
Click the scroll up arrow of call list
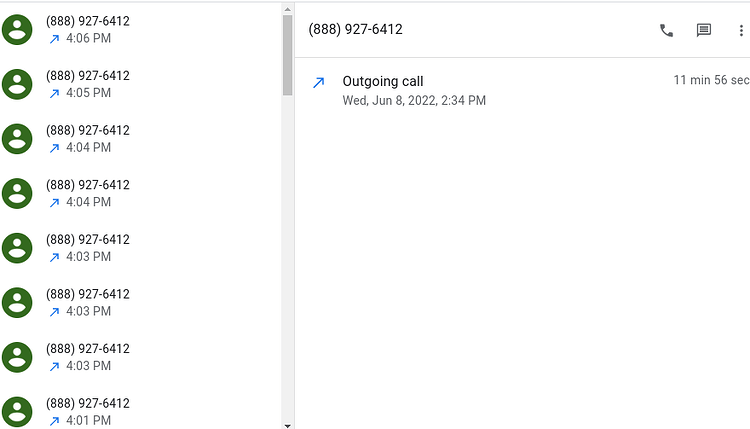287,9
